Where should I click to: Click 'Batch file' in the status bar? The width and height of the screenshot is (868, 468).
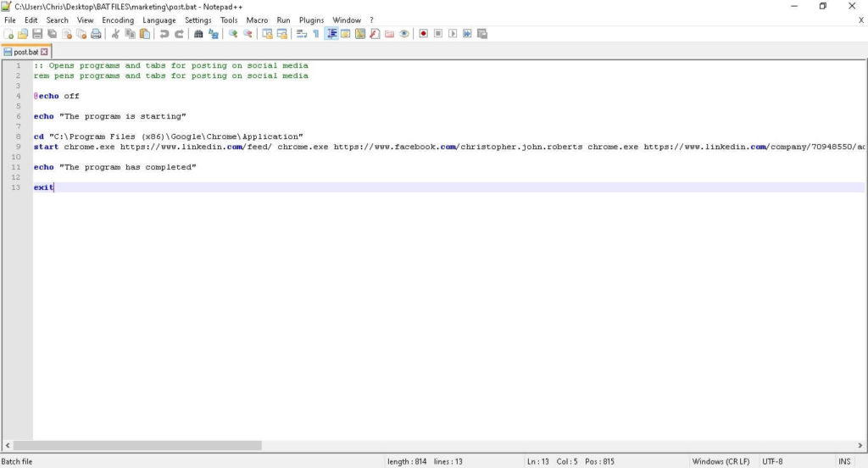coord(17,461)
